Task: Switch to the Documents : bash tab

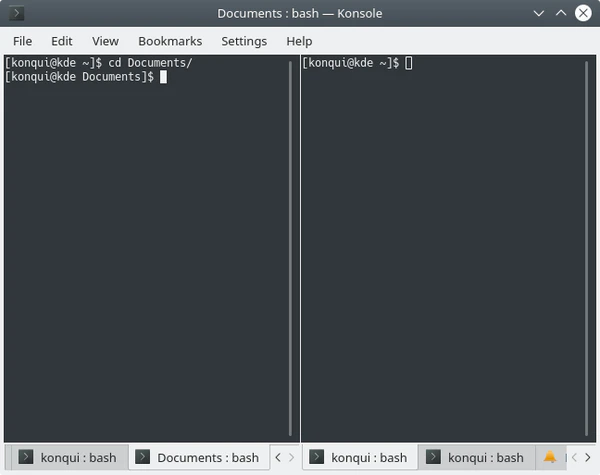Action: coord(207,457)
